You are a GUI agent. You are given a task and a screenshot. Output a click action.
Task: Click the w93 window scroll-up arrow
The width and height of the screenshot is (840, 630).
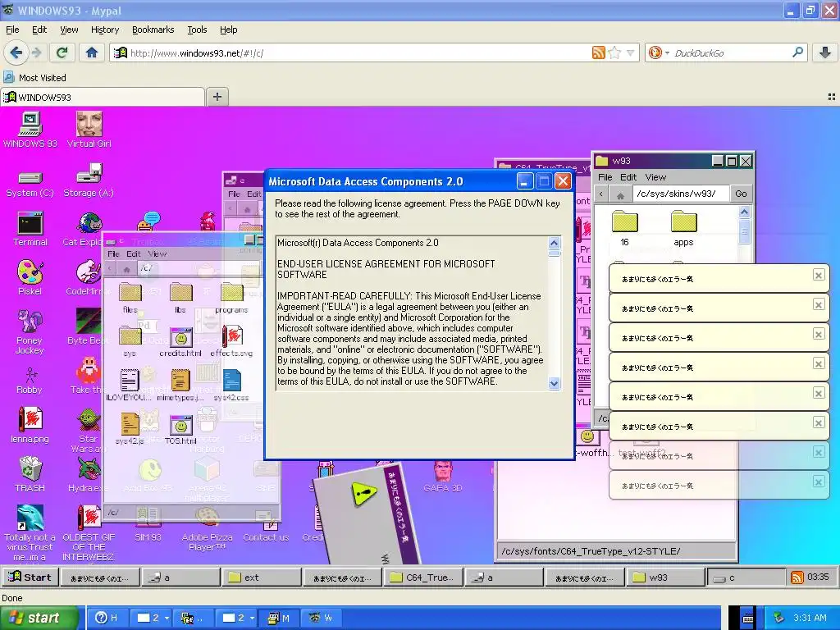pyautogui.click(x=744, y=212)
